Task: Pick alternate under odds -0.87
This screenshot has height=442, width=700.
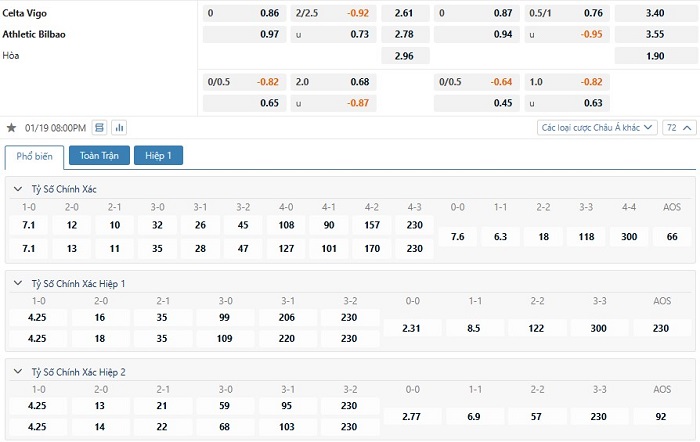Action: click(333, 103)
